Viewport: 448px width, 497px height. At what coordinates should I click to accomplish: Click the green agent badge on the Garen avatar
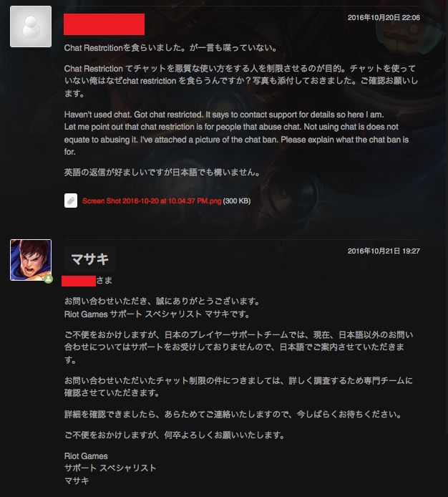pos(48,279)
